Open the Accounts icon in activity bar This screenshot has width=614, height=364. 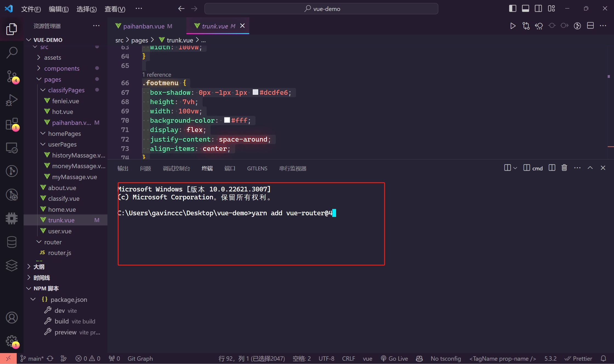12,318
